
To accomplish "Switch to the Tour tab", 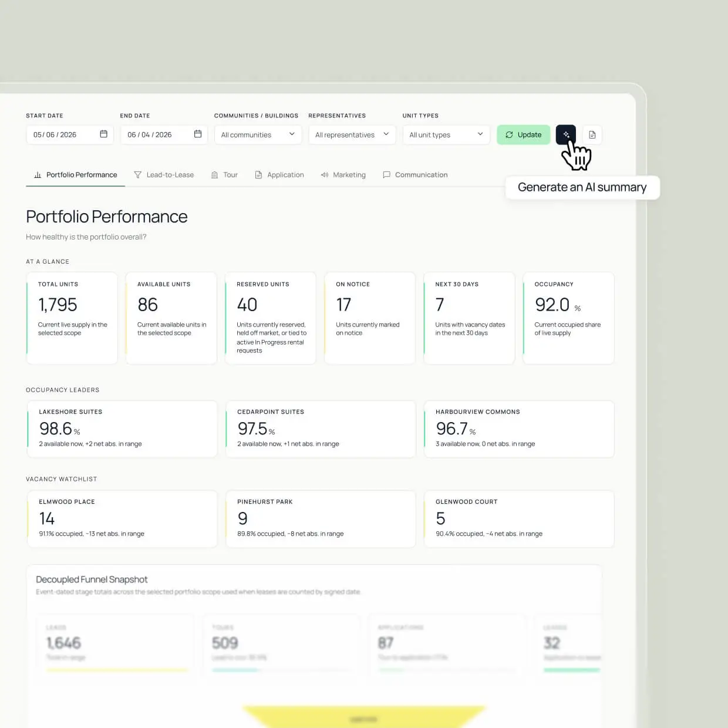I will point(224,175).
